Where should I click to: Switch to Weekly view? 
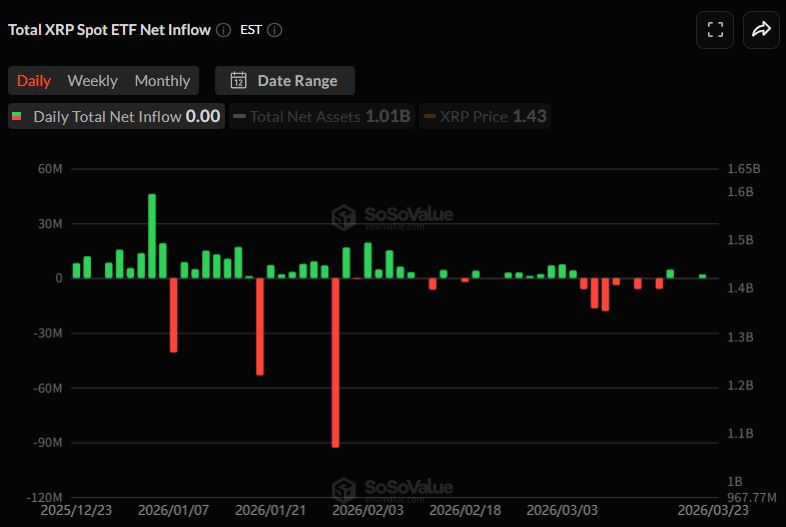[92, 81]
